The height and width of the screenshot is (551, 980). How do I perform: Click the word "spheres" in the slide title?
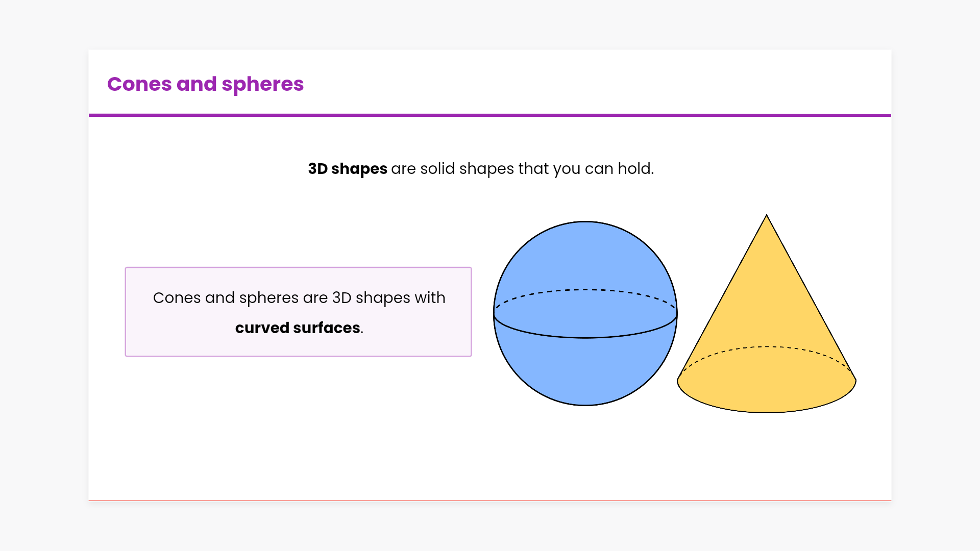click(x=262, y=84)
